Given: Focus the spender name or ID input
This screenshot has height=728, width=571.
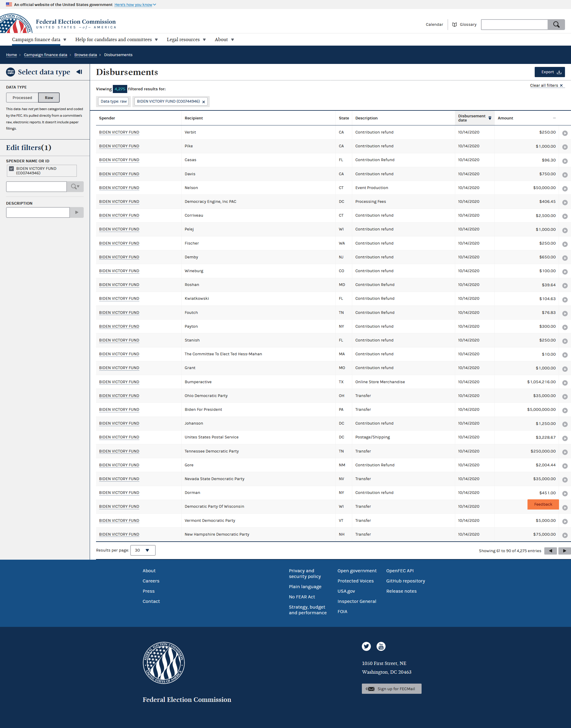Looking at the screenshot, I should pyautogui.click(x=36, y=187).
